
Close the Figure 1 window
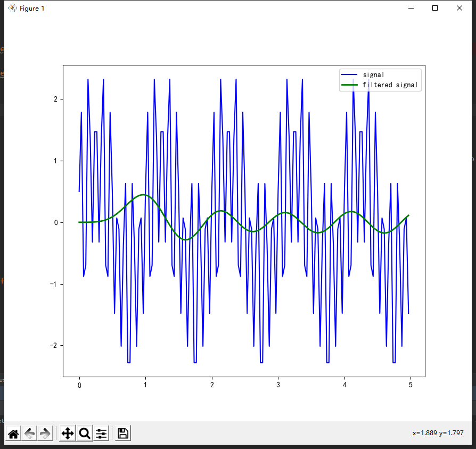pos(459,8)
